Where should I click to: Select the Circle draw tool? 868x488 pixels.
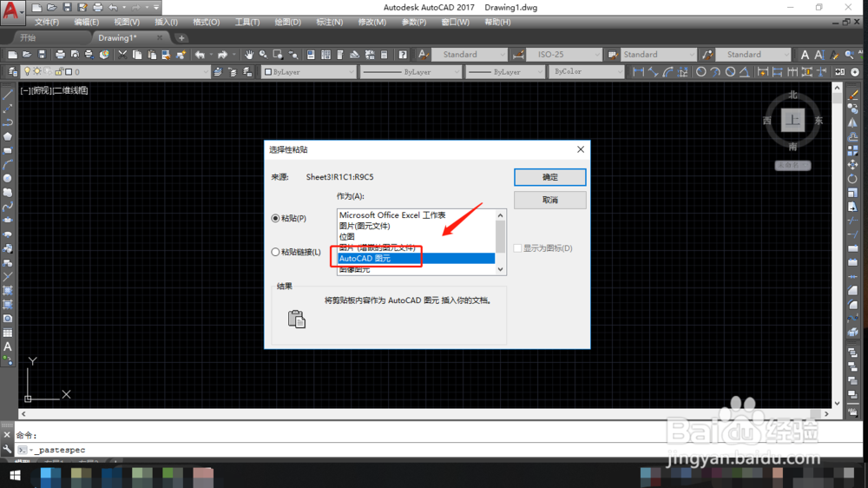[x=8, y=178]
